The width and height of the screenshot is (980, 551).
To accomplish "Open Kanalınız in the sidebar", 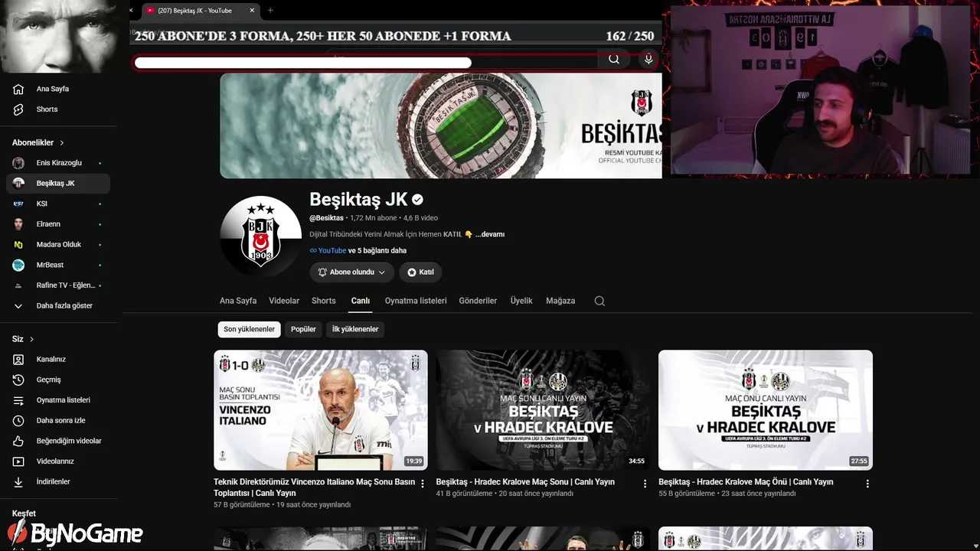I will (x=59, y=360).
